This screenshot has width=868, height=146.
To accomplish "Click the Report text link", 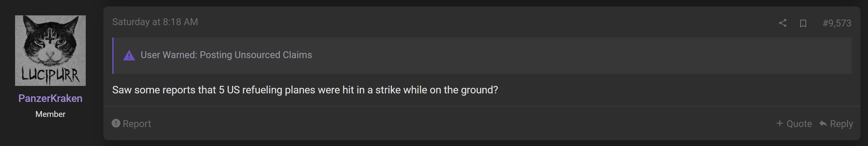I will (x=137, y=124).
